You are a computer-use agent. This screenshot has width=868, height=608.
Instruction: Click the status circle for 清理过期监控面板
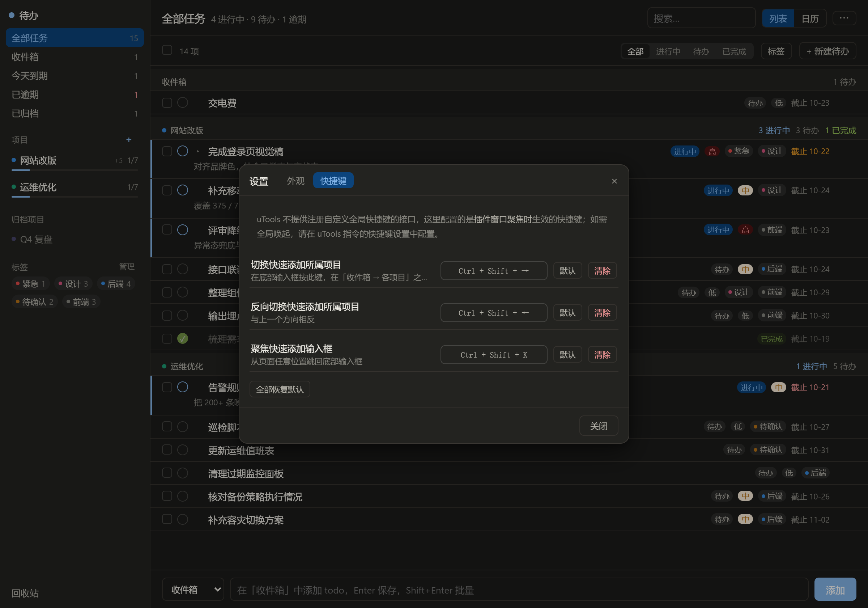(x=183, y=473)
